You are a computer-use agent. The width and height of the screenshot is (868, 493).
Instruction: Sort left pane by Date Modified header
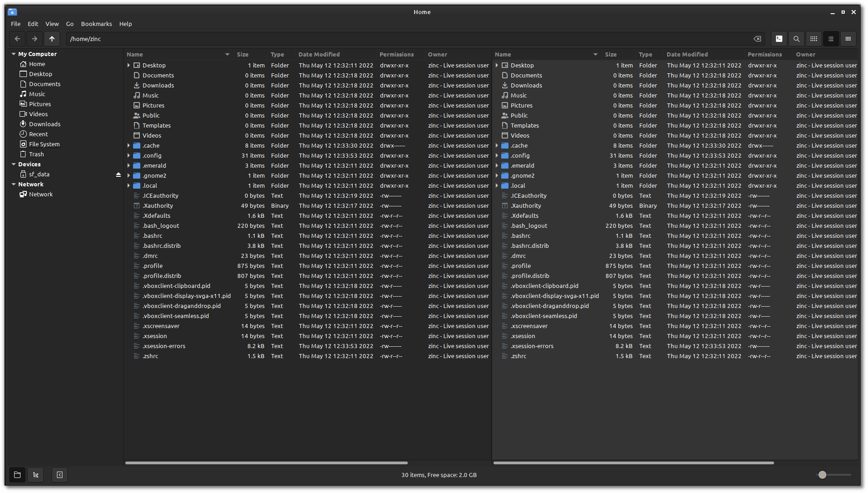point(336,54)
